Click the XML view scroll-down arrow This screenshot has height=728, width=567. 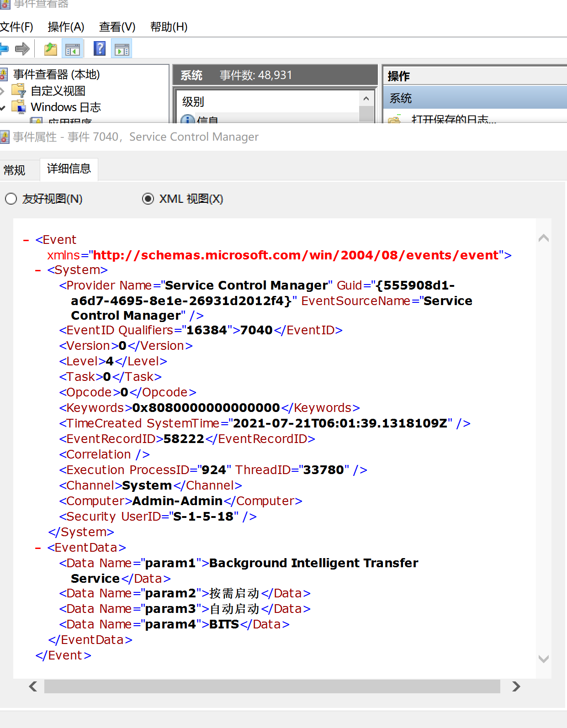pos(543,659)
